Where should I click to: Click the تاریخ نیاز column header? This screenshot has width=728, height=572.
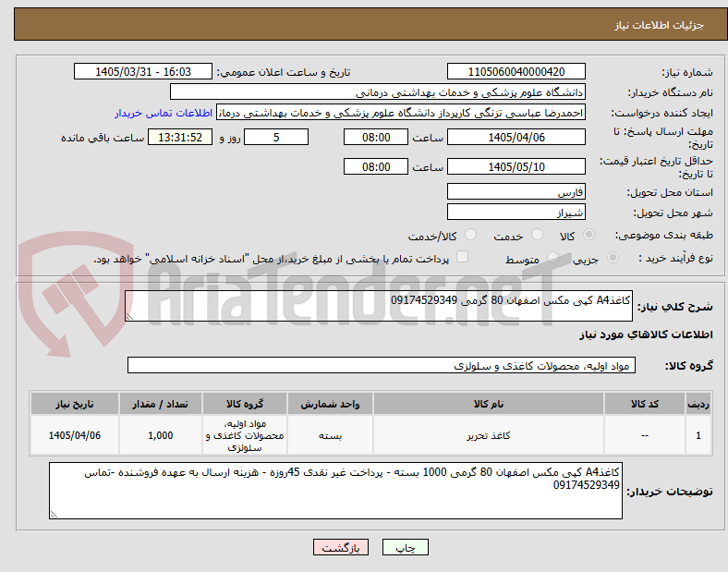point(75,404)
